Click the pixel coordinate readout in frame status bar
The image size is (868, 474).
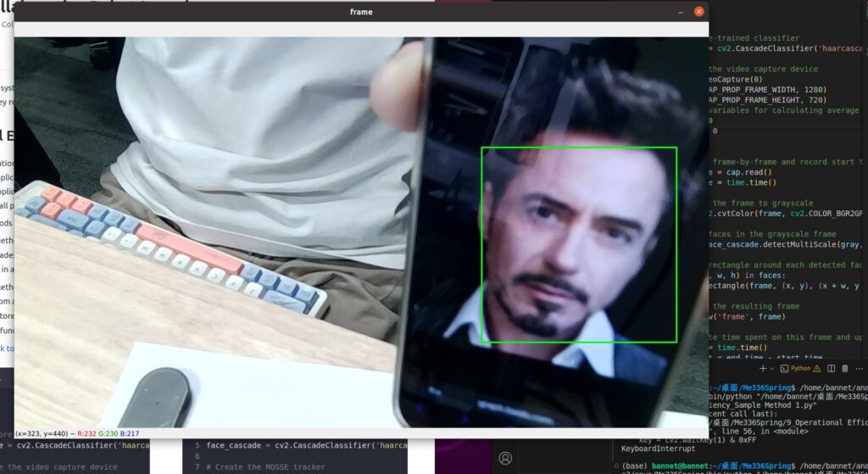(x=42, y=433)
